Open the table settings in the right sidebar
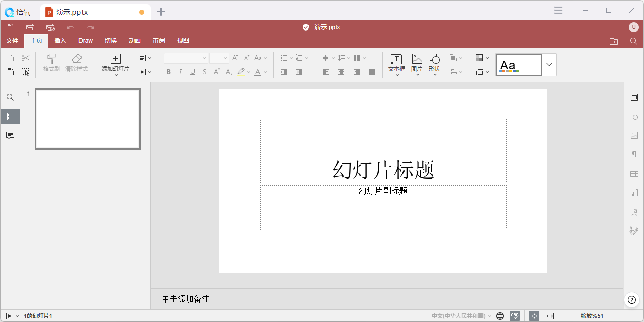 click(x=634, y=174)
